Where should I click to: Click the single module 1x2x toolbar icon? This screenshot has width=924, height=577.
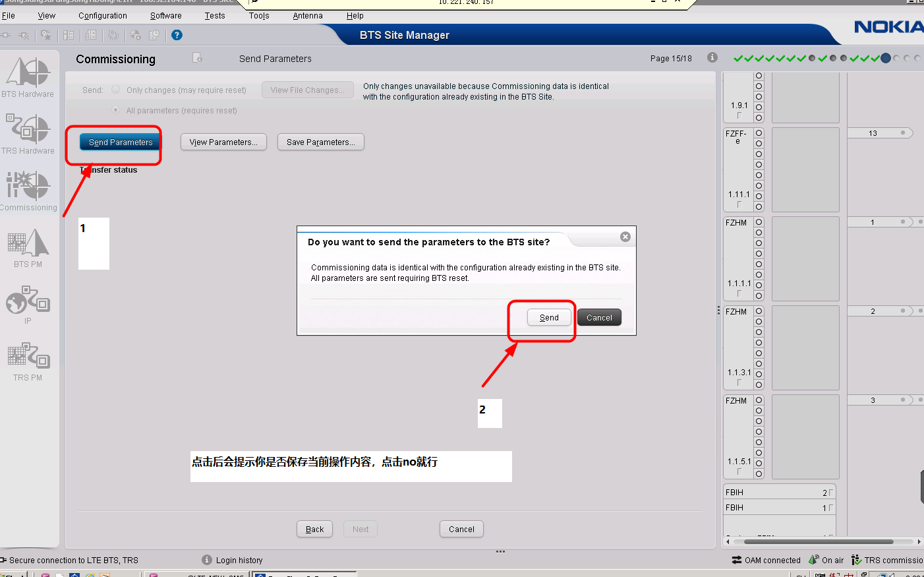tap(69, 35)
